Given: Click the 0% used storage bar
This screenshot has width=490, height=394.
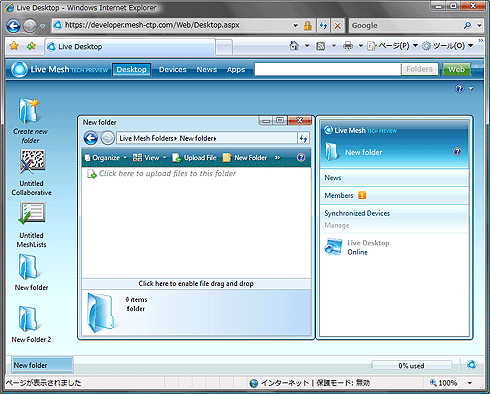Looking at the screenshot, I should (412, 366).
